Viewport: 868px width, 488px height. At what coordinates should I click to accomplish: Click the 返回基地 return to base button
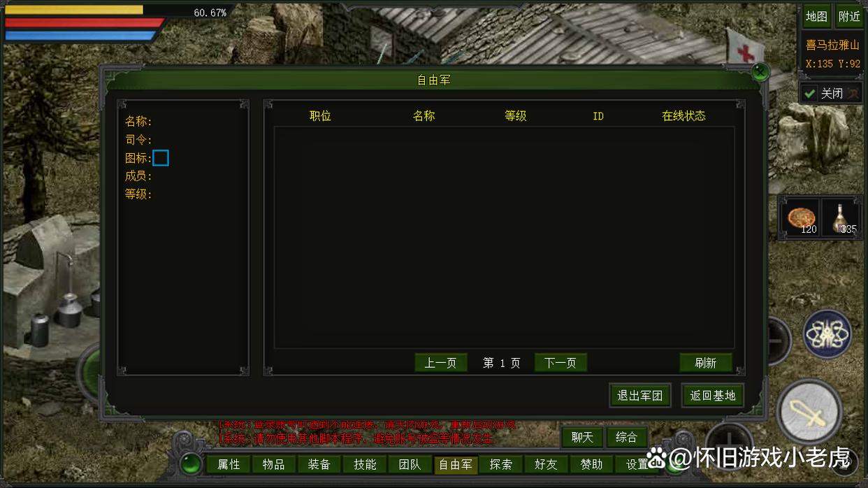pyautogui.click(x=712, y=395)
